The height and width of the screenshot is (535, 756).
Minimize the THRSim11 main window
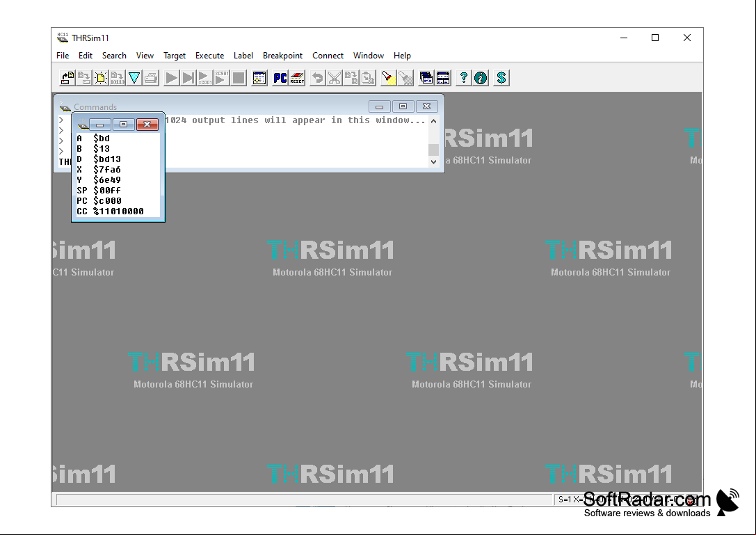pyautogui.click(x=624, y=38)
